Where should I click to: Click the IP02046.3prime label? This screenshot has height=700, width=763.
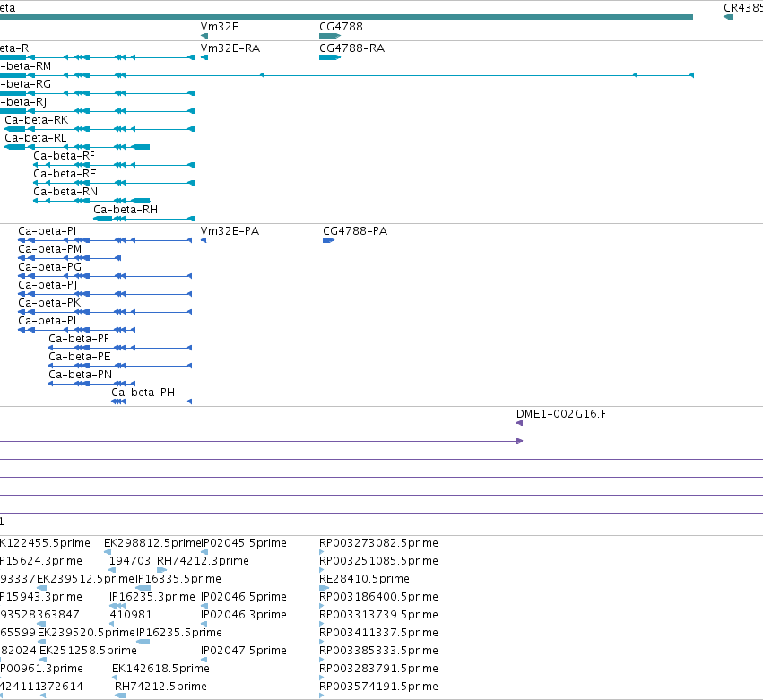(244, 615)
